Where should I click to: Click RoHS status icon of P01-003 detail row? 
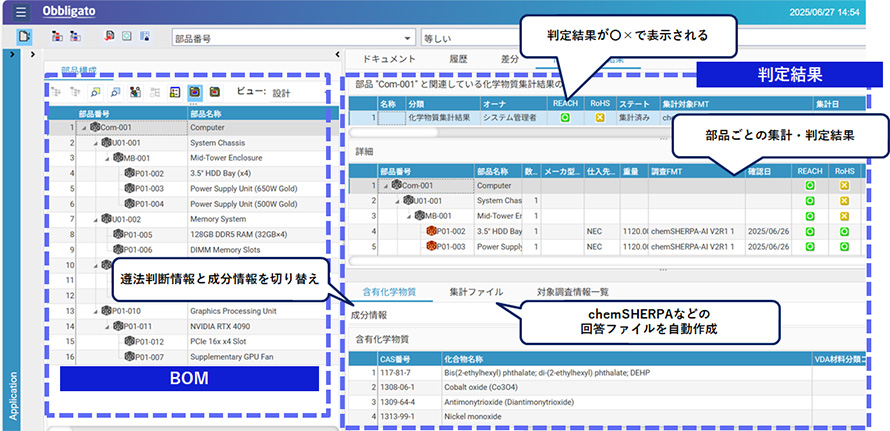(844, 247)
